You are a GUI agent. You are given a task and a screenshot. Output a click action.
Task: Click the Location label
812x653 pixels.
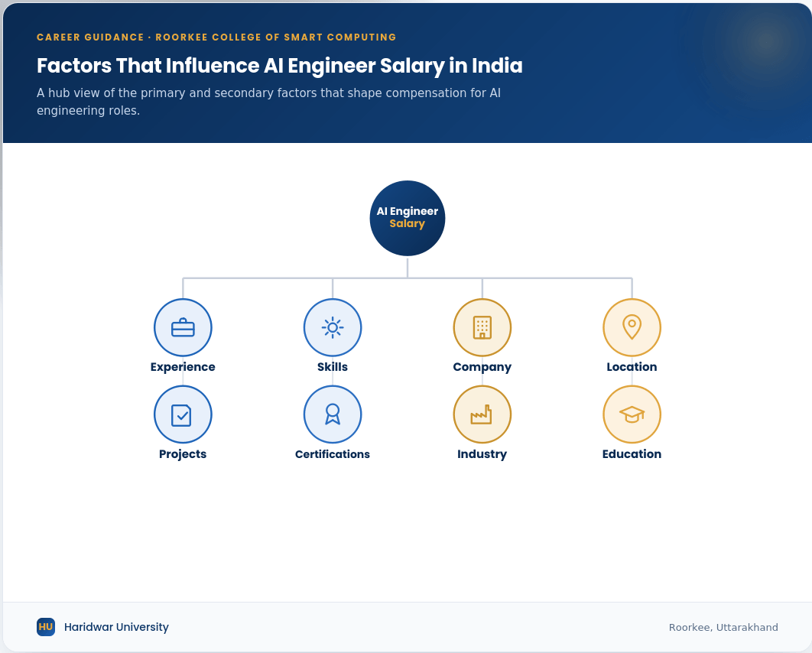click(x=632, y=366)
